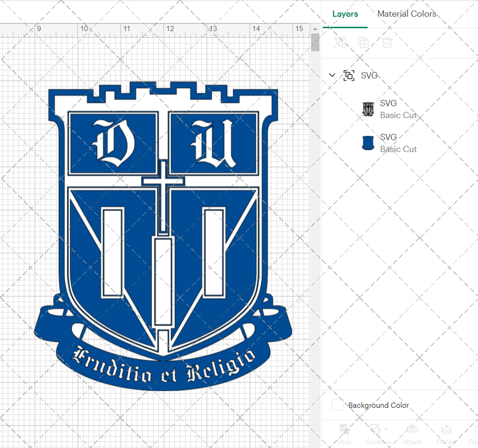Open the Material Colors tab

(x=407, y=14)
